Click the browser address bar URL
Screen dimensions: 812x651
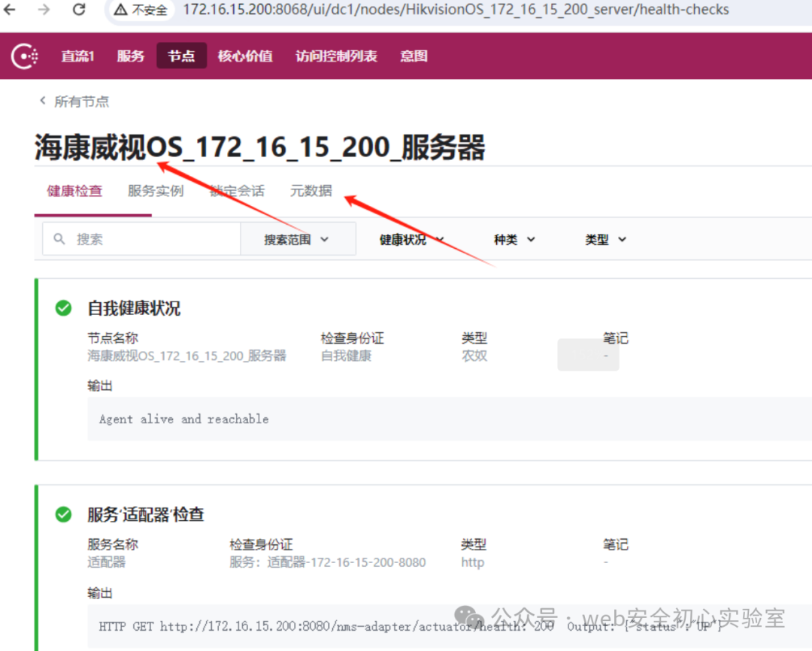coord(456,9)
